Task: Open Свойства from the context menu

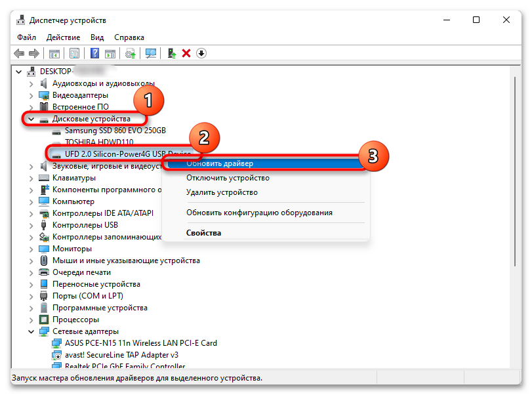Action: (203, 233)
